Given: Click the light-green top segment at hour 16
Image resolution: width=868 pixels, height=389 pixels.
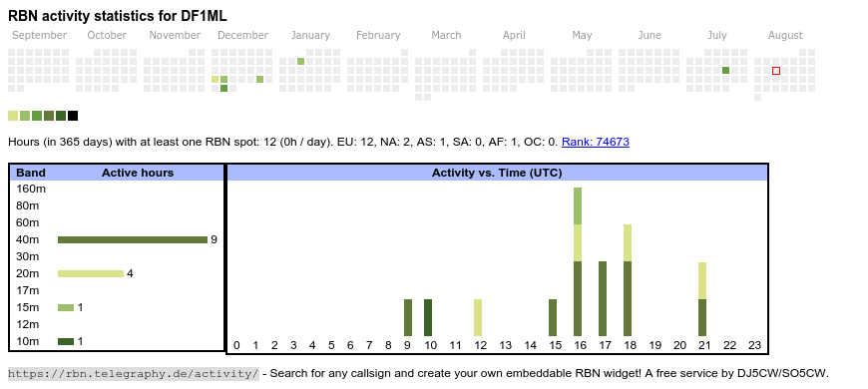Looking at the screenshot, I should (578, 205).
